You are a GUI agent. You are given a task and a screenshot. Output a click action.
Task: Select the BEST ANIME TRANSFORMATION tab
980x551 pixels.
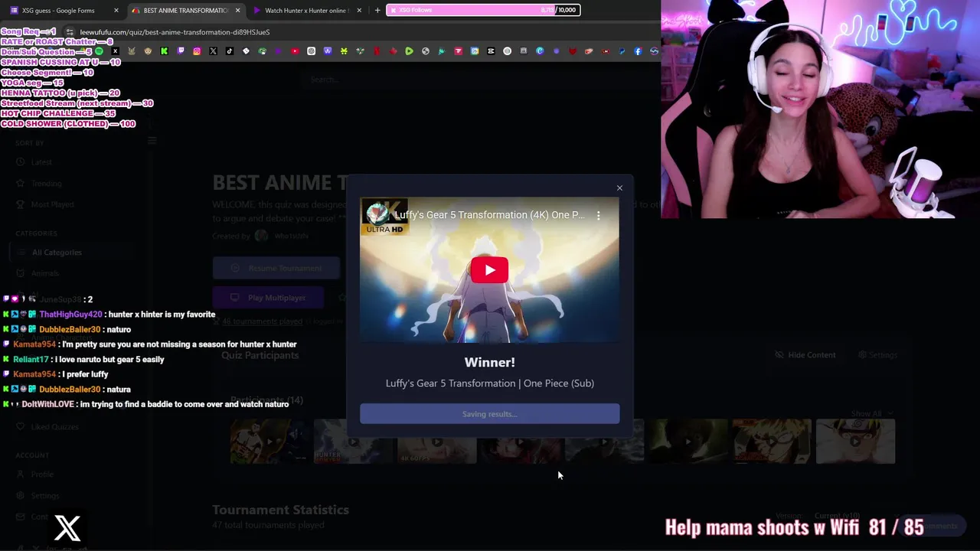(x=186, y=10)
